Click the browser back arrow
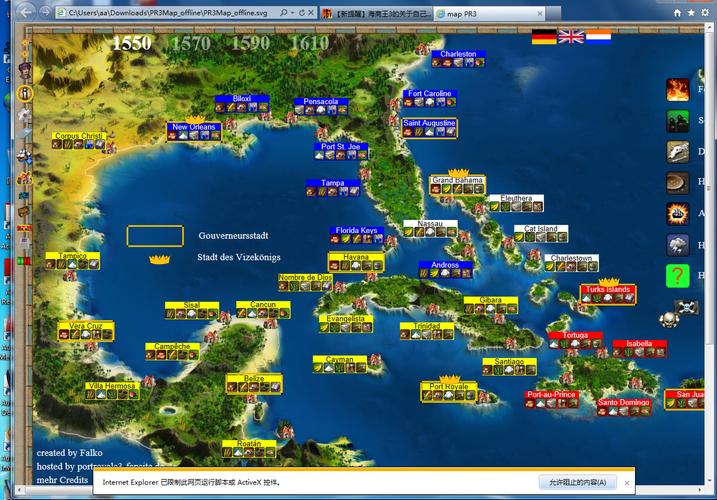The image size is (717, 500). (x=27, y=12)
